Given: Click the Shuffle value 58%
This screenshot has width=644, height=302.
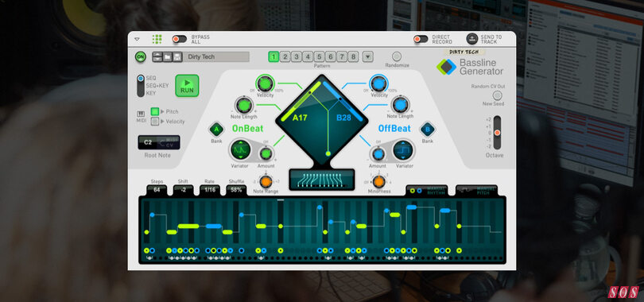Looking at the screenshot, I should (237, 190).
